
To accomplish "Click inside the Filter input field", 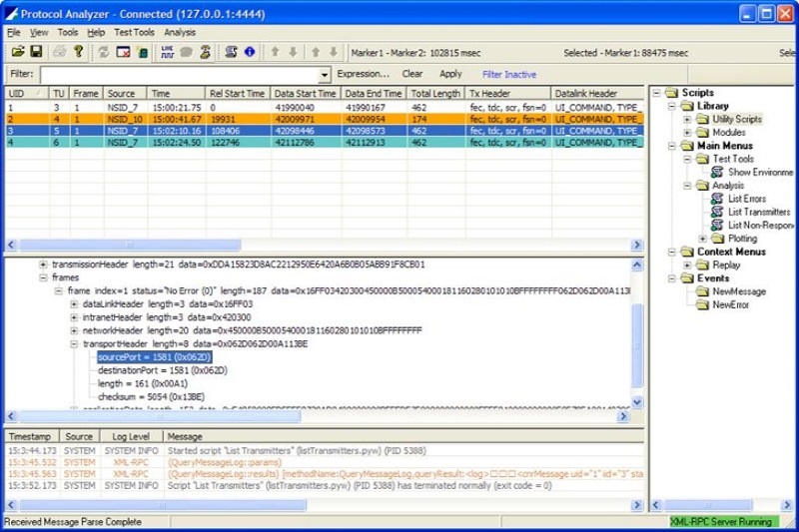I will point(180,75).
